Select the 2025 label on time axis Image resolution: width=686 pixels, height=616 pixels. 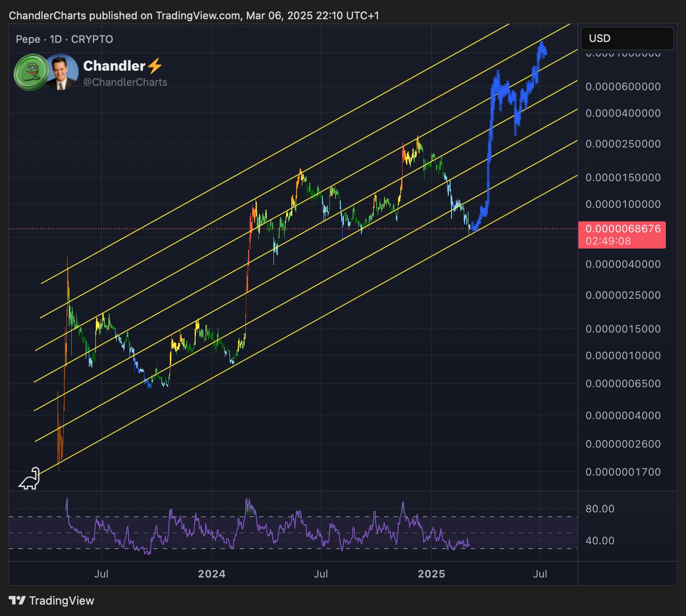point(431,574)
